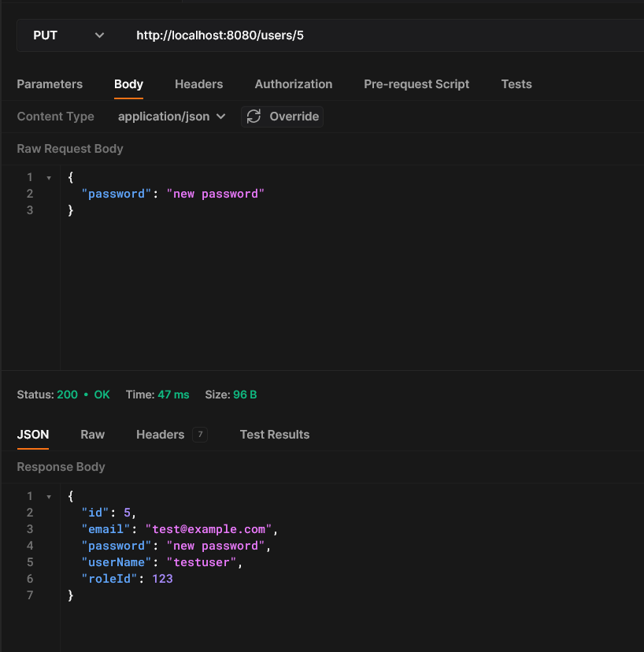Select the JSON response view tab
This screenshot has height=652, width=644.
[x=33, y=435]
